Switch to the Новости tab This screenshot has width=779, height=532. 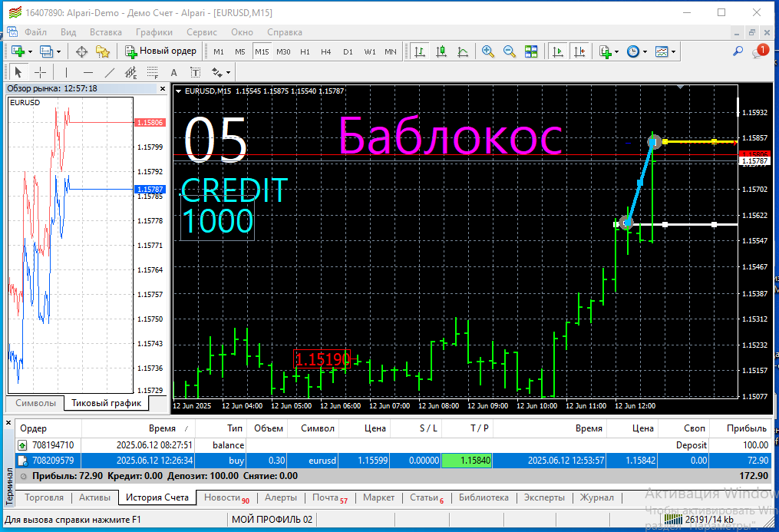click(226, 497)
